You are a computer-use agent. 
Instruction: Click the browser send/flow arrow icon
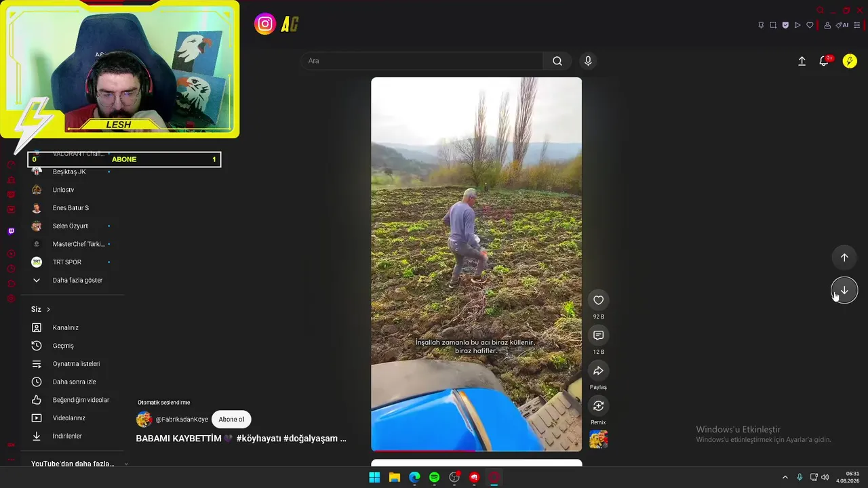pyautogui.click(x=797, y=25)
